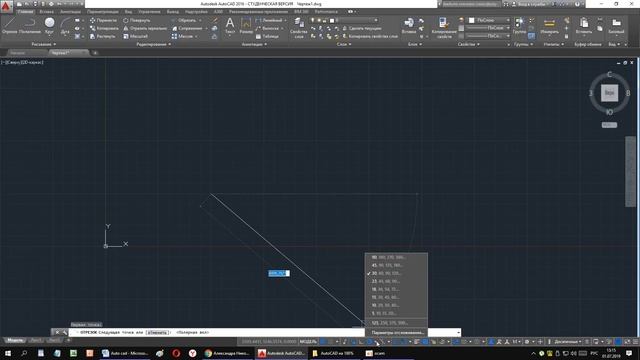
Task: Click the dynamic input length field
Action: pyautogui.click(x=279, y=273)
